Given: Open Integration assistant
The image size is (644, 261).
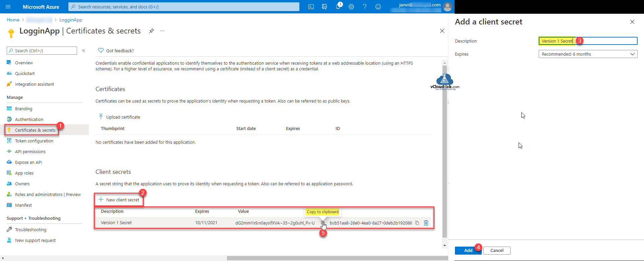Looking at the screenshot, I should 35,84.
